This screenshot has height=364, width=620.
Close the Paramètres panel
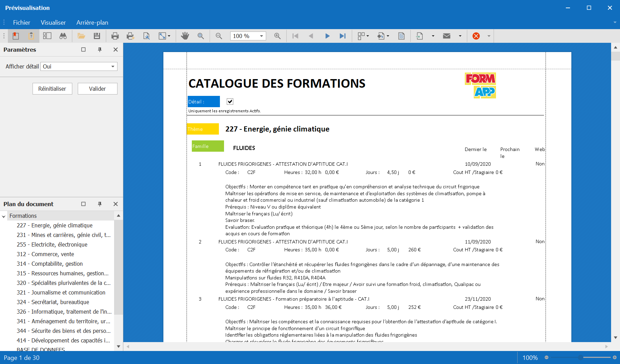[x=115, y=50]
